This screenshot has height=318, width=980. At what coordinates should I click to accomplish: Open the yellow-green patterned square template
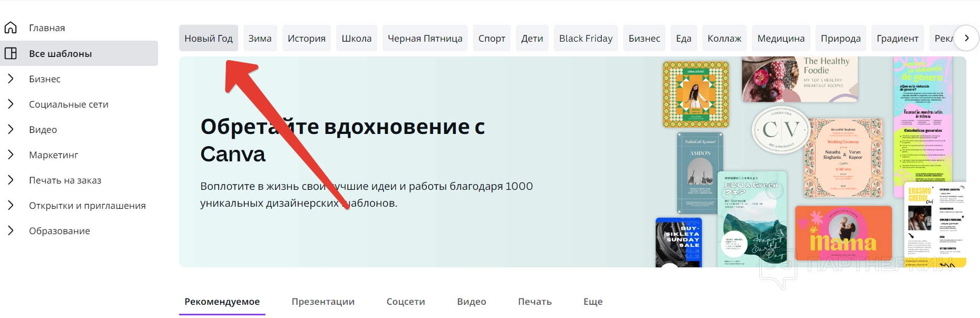696,94
